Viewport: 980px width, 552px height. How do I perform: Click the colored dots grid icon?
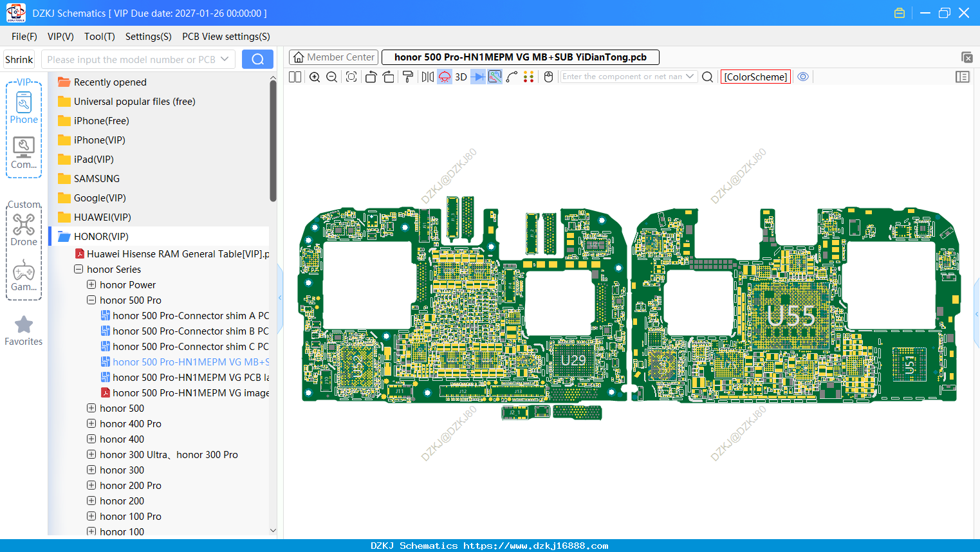(528, 77)
